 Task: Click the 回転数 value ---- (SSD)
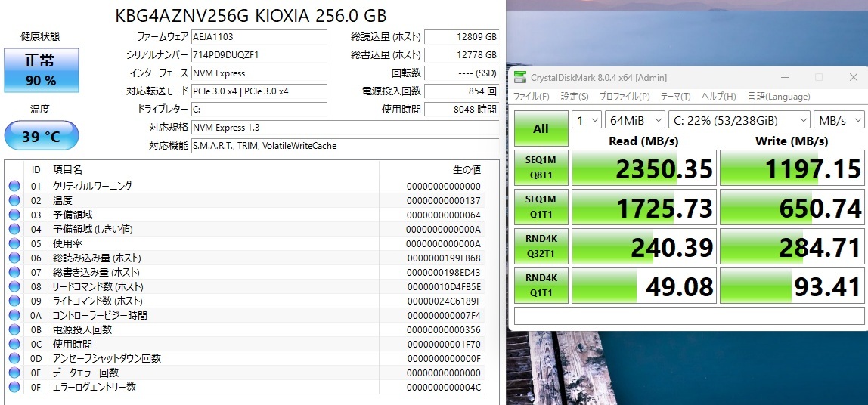pos(461,73)
